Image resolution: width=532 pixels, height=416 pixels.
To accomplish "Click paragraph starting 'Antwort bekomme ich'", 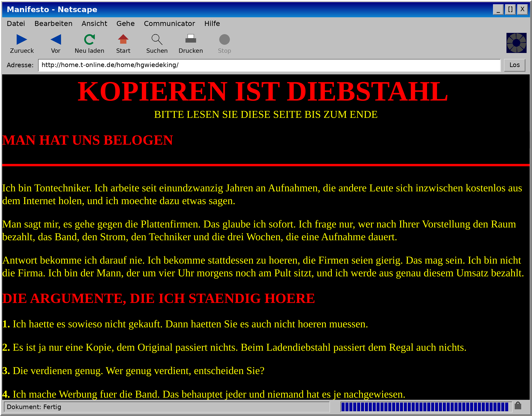I will pos(263,267).
